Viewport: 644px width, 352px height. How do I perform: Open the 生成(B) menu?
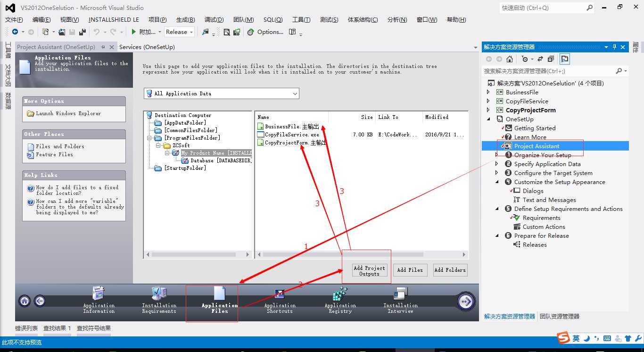[185, 20]
